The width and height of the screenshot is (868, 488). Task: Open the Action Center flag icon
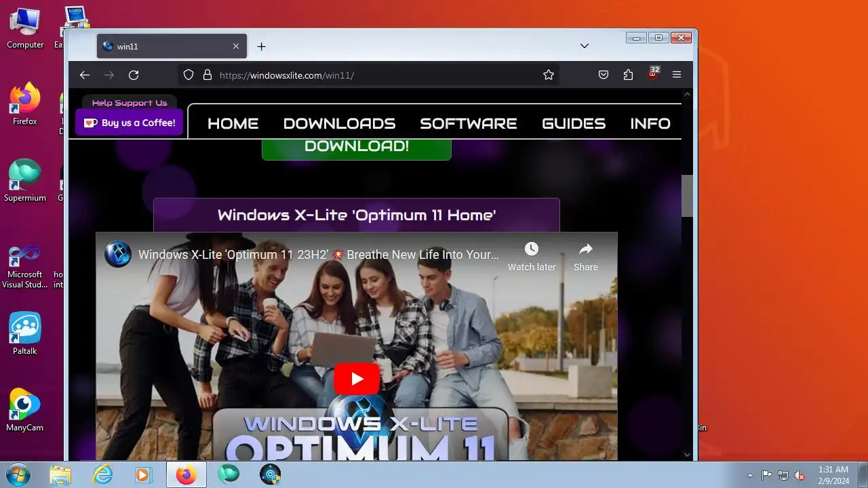(767, 475)
